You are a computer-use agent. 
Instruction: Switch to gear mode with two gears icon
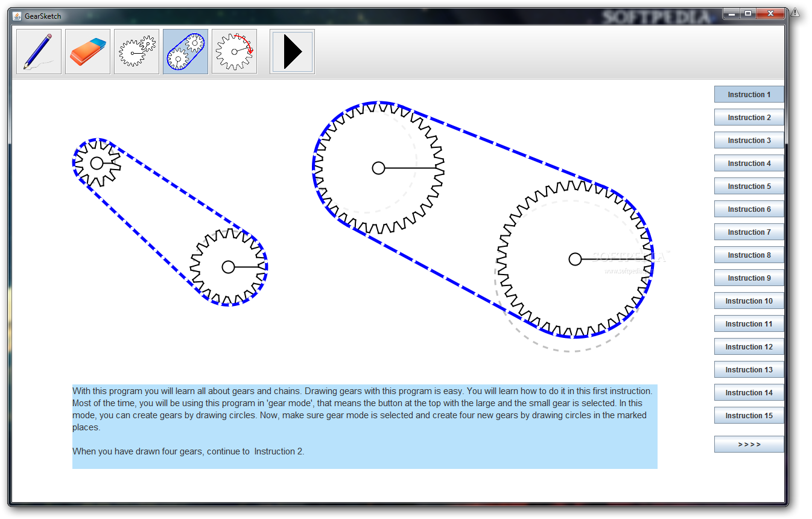point(136,52)
